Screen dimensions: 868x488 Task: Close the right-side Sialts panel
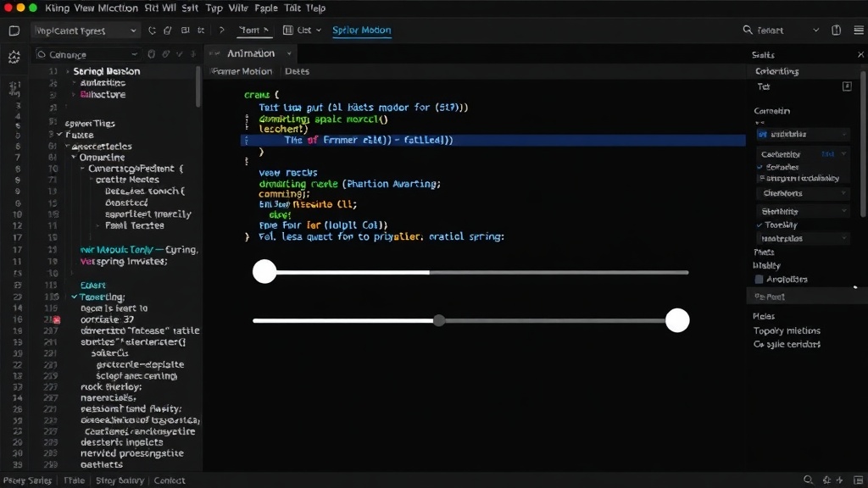coord(861,54)
